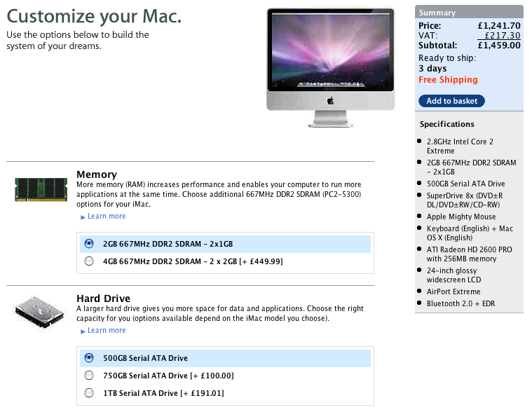Viewport: 532px width, 412px height.
Task: Click Add to basket button
Action: coord(451,101)
